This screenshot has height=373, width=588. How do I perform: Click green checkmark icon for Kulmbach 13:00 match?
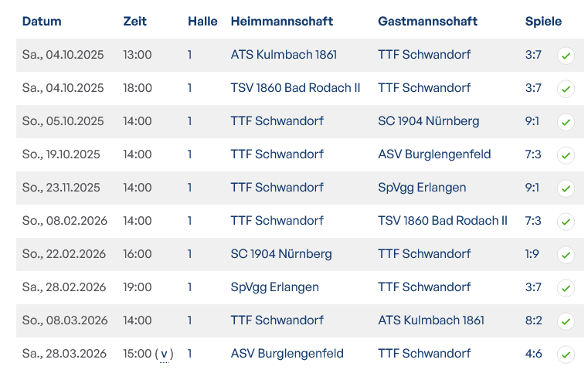[x=566, y=56]
